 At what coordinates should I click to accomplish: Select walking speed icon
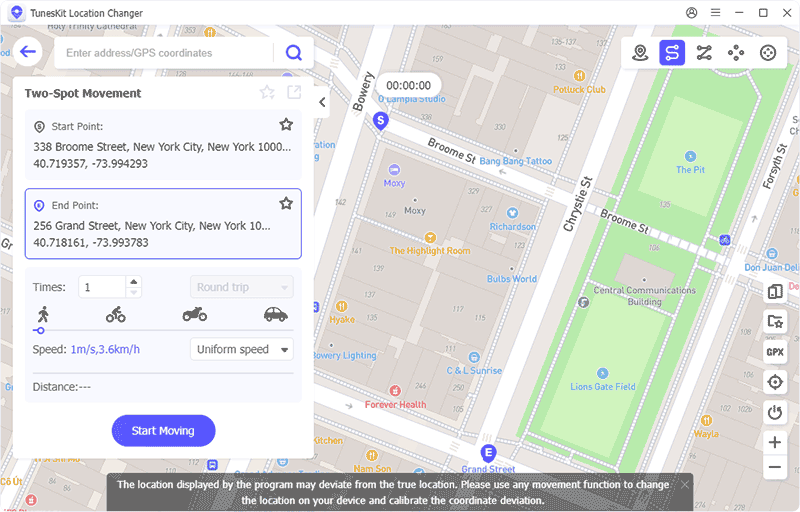coord(43,314)
